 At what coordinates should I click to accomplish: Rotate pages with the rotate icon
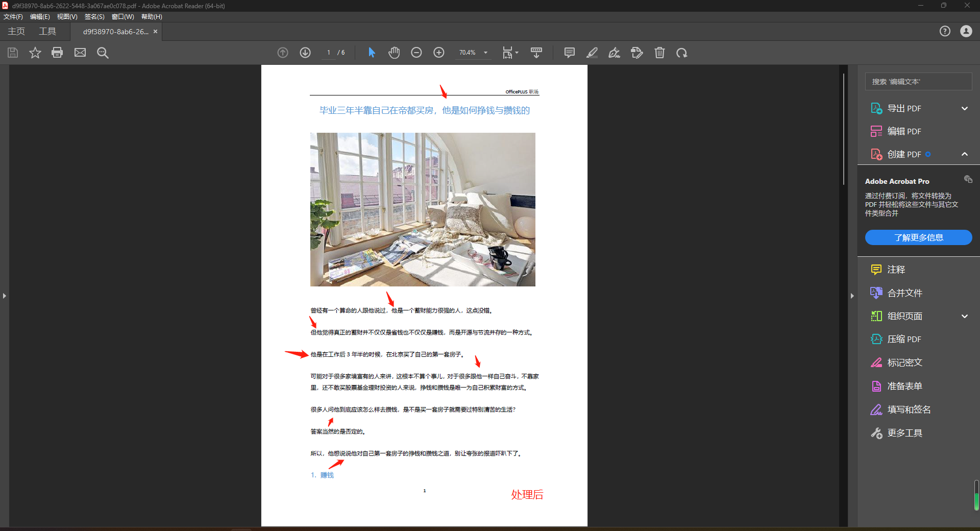tap(682, 53)
